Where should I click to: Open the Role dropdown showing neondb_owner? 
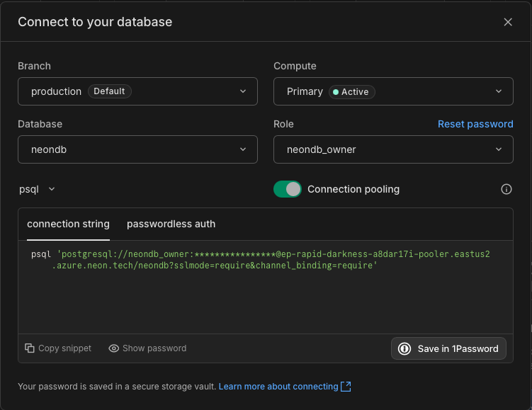[x=393, y=149]
